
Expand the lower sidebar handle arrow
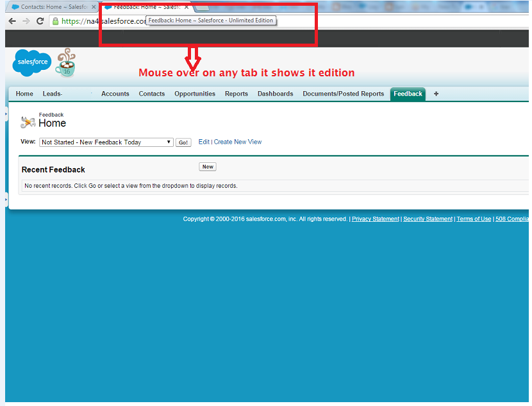pyautogui.click(x=6, y=199)
